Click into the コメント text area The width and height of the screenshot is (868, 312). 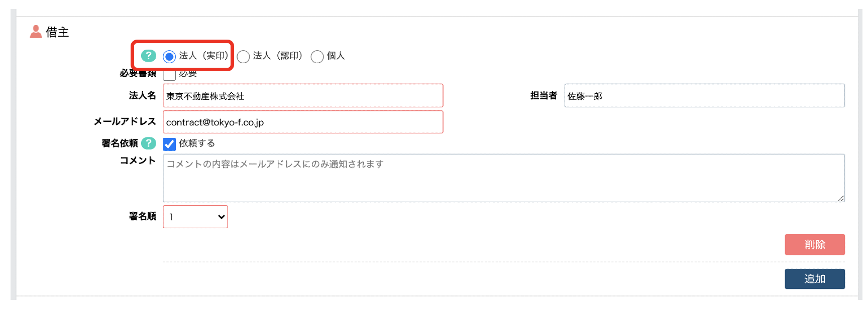503,178
